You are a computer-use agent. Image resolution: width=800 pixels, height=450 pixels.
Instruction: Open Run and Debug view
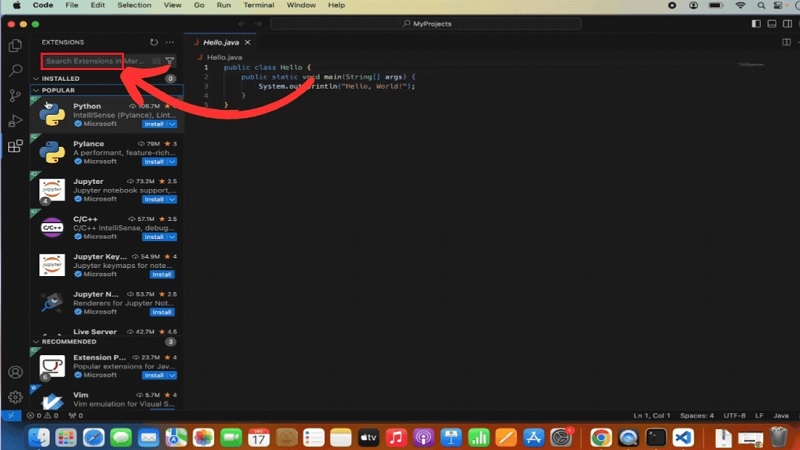click(x=15, y=121)
